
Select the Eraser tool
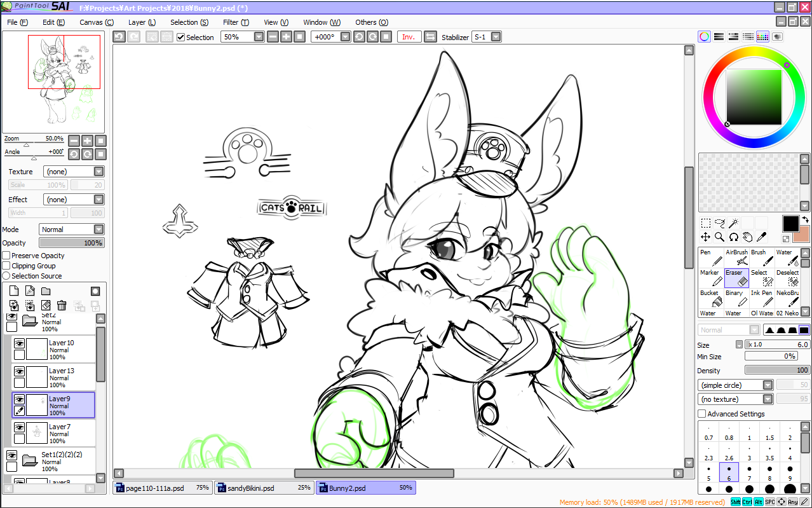tap(736, 278)
